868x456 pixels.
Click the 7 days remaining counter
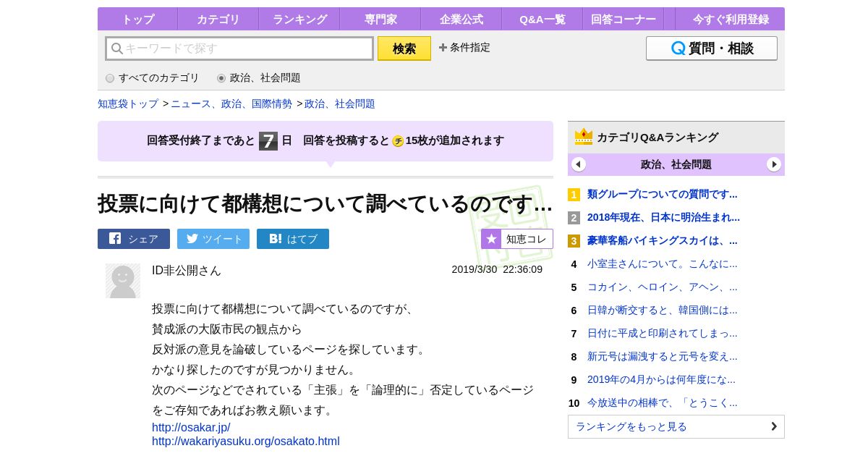(268, 140)
